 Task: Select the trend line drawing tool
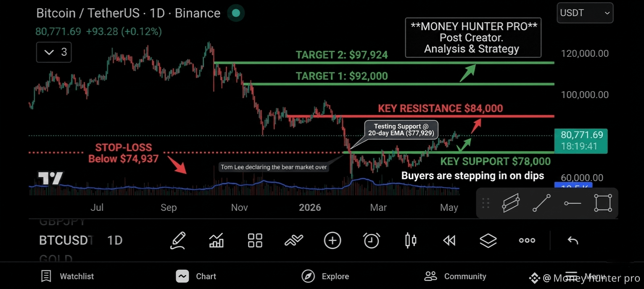click(541, 203)
